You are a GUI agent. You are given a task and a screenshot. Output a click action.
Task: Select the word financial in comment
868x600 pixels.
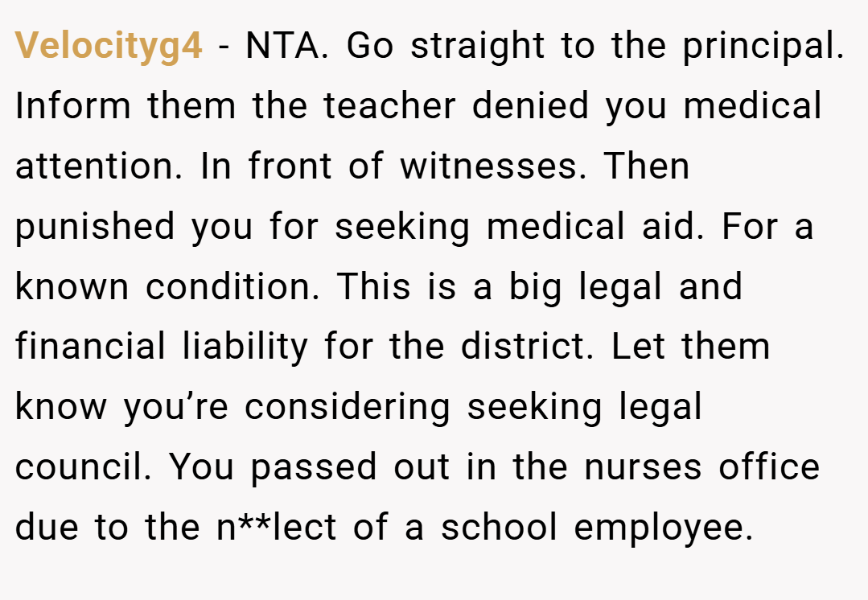(x=90, y=347)
